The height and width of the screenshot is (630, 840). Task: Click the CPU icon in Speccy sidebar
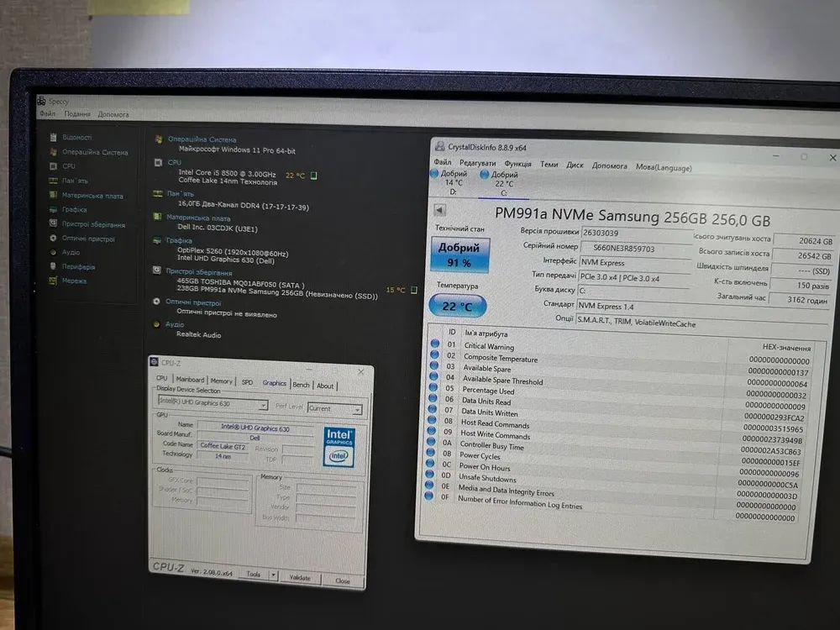click(x=53, y=166)
